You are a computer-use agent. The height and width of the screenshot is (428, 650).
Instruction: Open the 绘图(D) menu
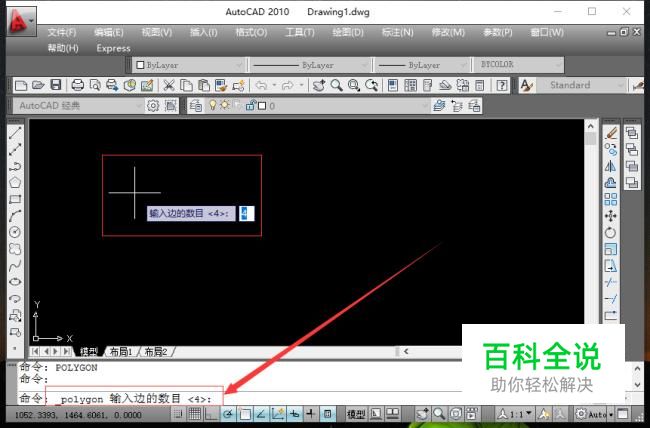click(x=348, y=32)
